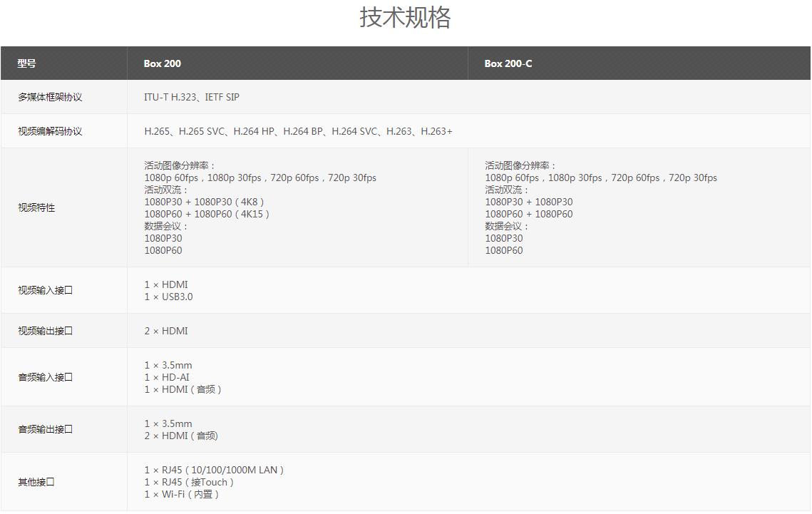This screenshot has width=812, height=514.
Task: Click the 1080P60 + 1080P60（4K15）line
Action: point(207,214)
